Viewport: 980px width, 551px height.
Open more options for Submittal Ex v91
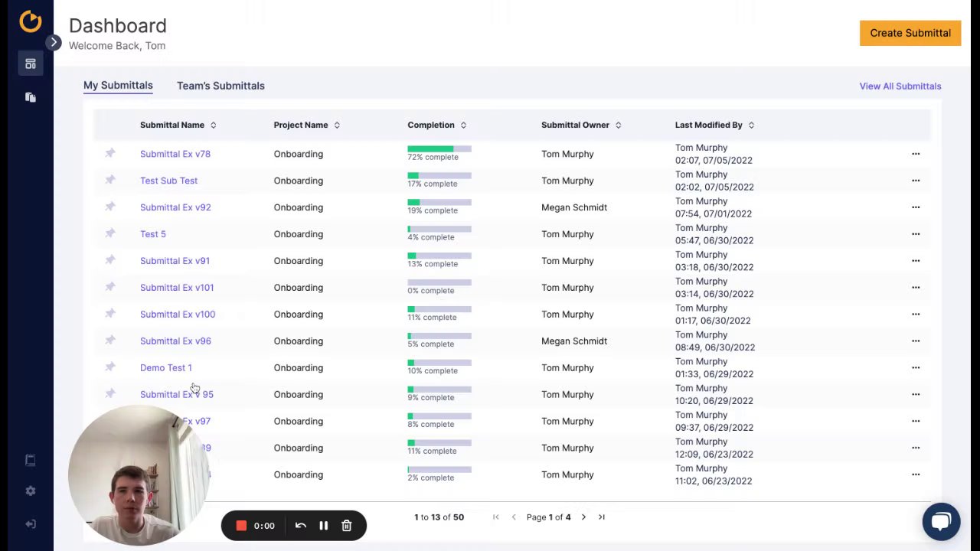point(916,261)
